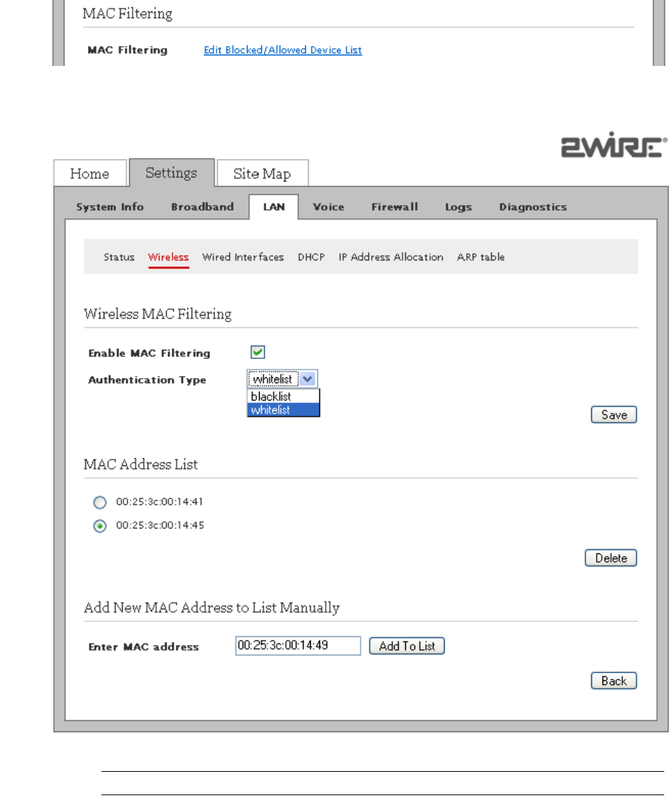Open the Firewall section
Viewport: 672px width, 803px height.
click(395, 207)
